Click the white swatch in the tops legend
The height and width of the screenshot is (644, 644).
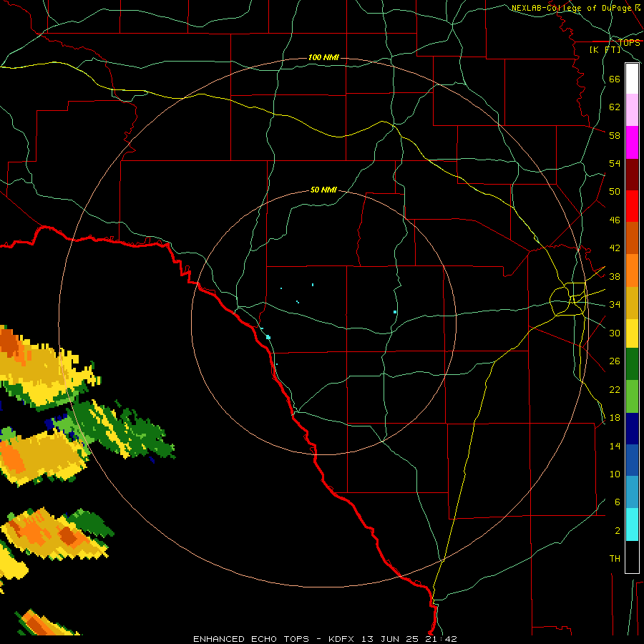click(632, 79)
